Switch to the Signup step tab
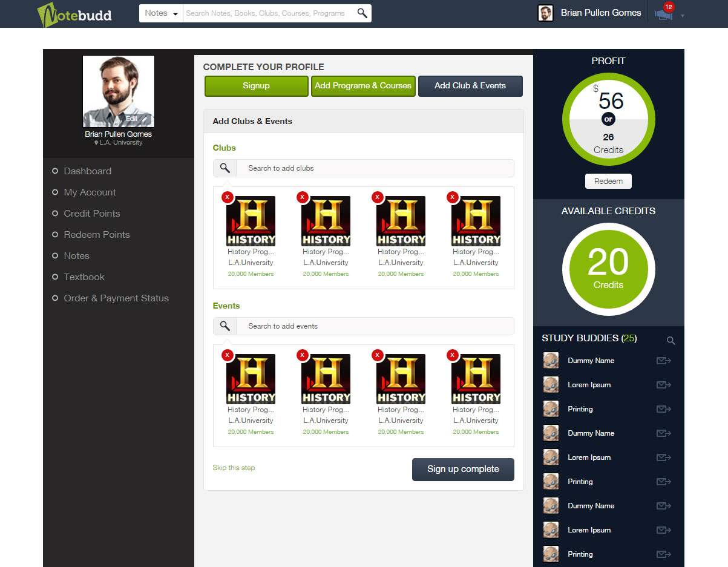This screenshot has width=728, height=567. pos(256,86)
